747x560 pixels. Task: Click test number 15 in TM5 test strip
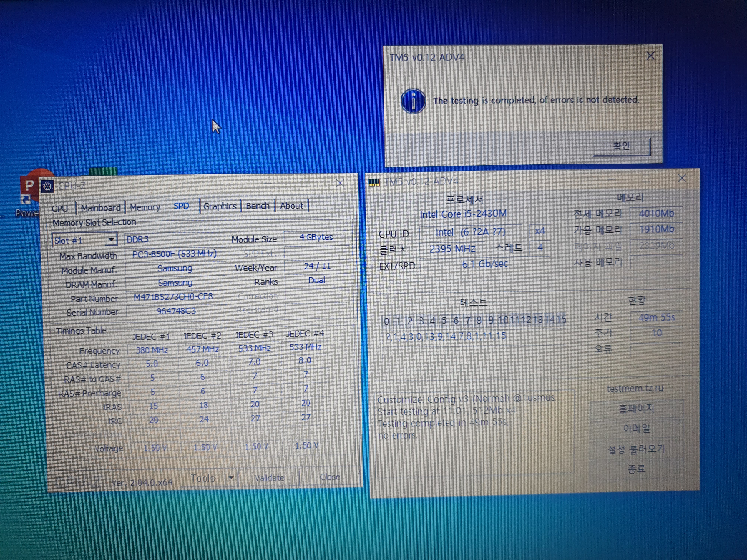pyautogui.click(x=561, y=319)
